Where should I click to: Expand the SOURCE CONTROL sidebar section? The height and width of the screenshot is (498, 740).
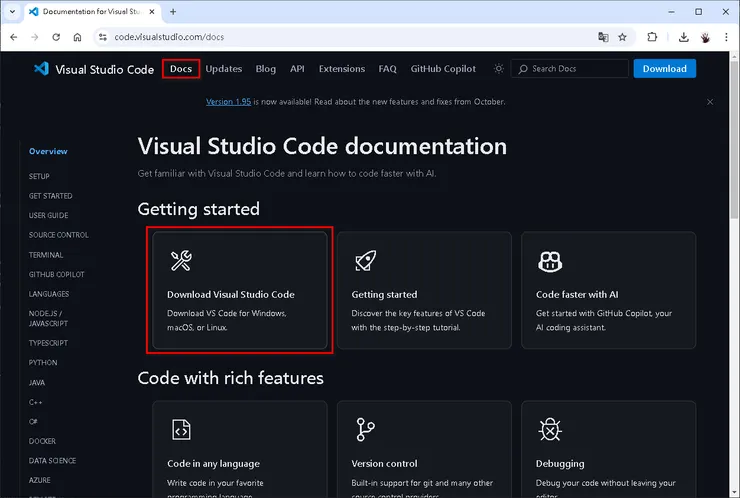(x=59, y=235)
